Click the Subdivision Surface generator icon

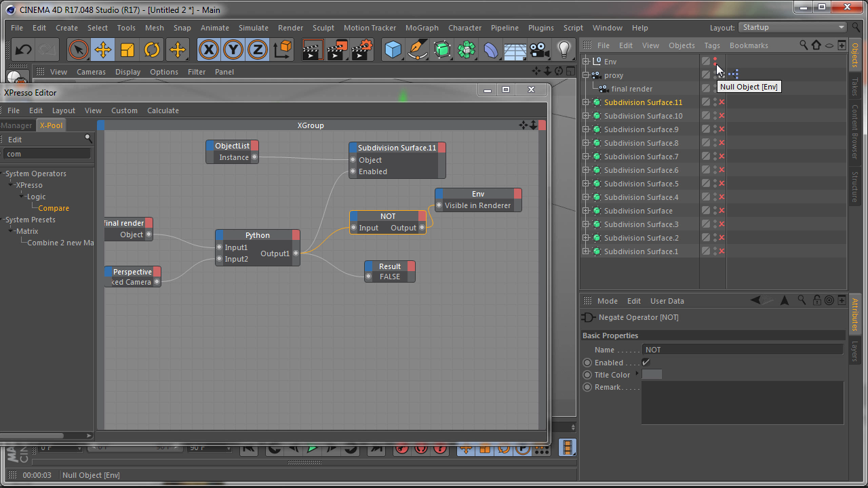pyautogui.click(x=442, y=49)
